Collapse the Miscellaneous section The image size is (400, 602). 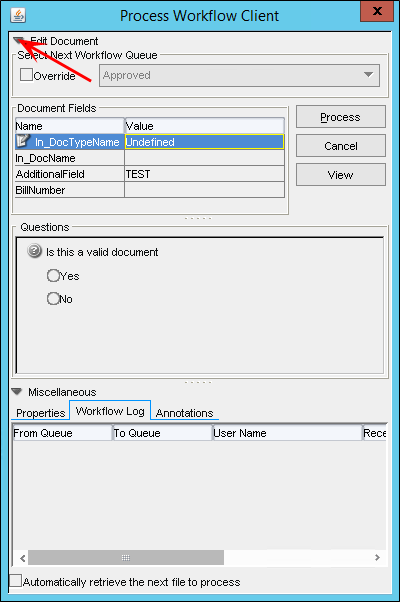(17, 391)
